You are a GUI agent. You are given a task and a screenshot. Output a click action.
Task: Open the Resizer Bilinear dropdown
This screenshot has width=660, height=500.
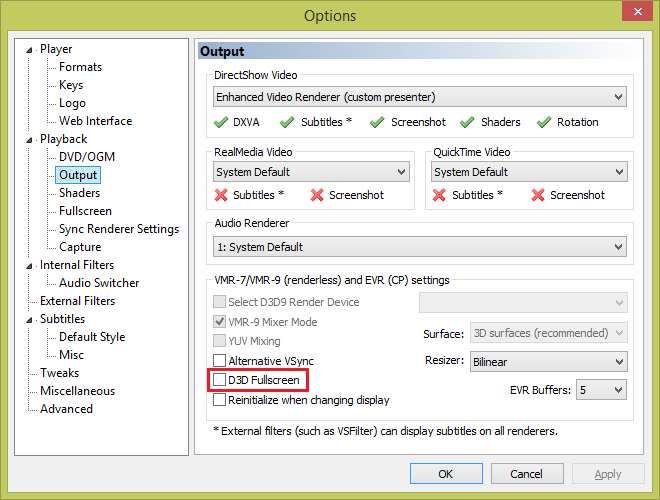[x=548, y=361]
